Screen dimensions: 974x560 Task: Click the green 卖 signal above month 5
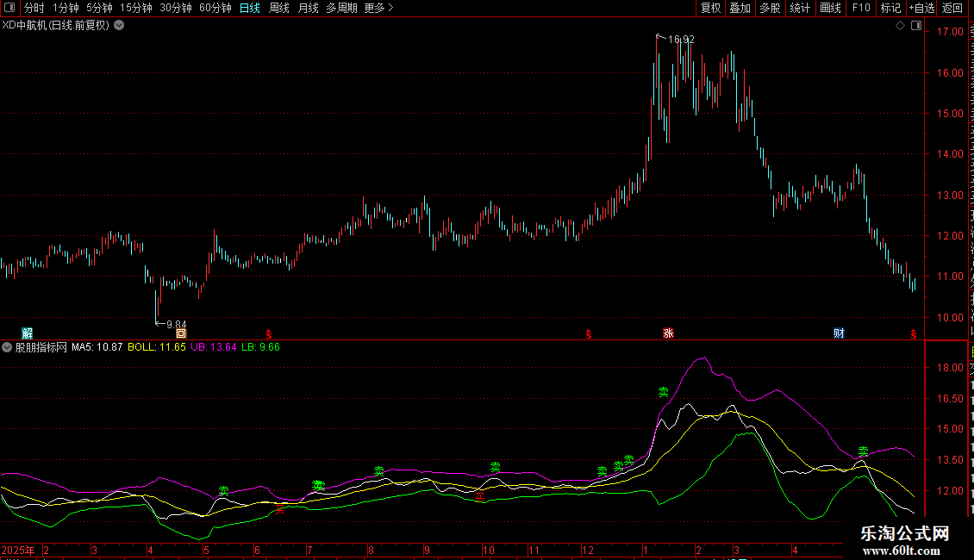click(x=223, y=491)
